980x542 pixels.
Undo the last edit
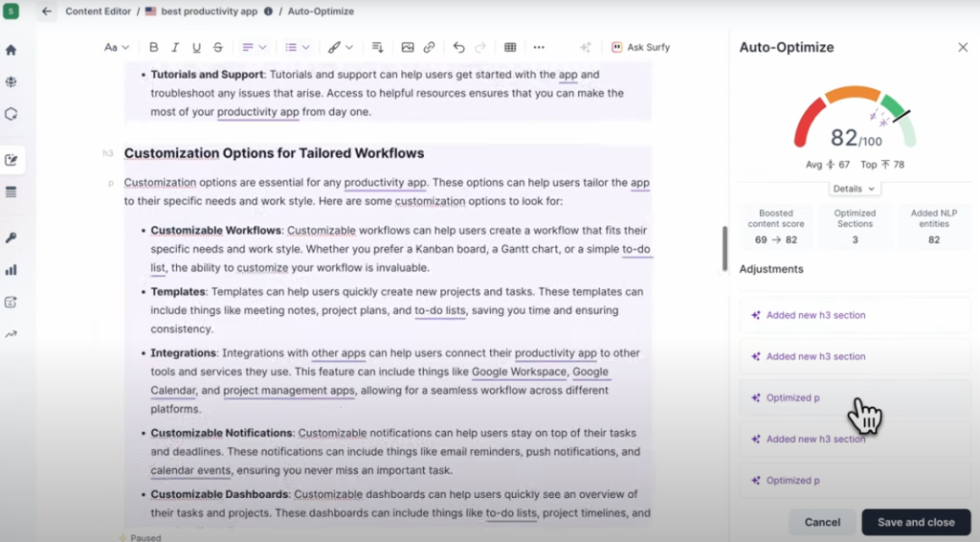click(x=459, y=47)
